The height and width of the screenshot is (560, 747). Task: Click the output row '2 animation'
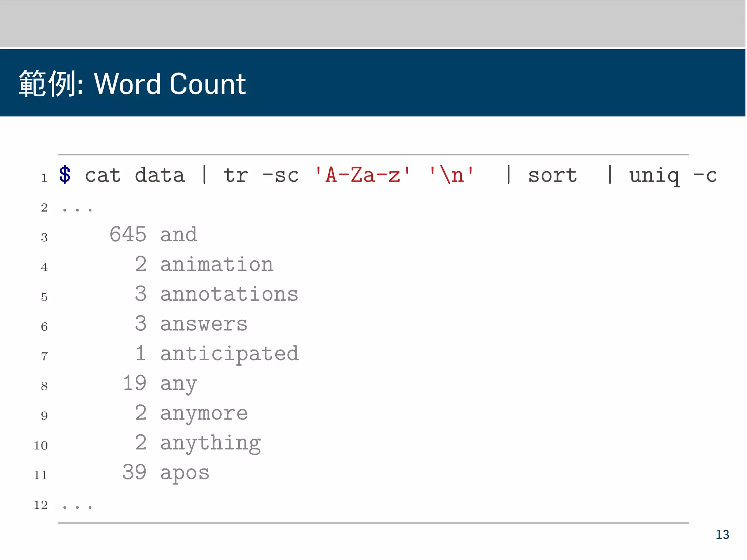204,264
